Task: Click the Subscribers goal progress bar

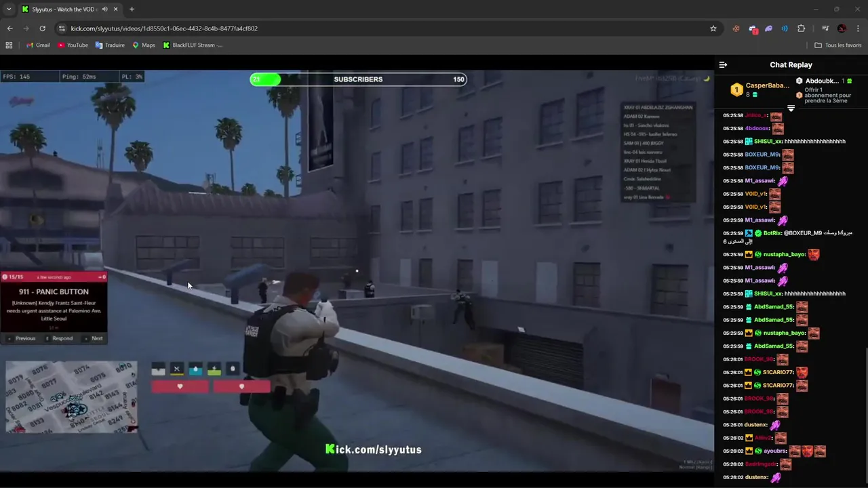Action: 358,79
